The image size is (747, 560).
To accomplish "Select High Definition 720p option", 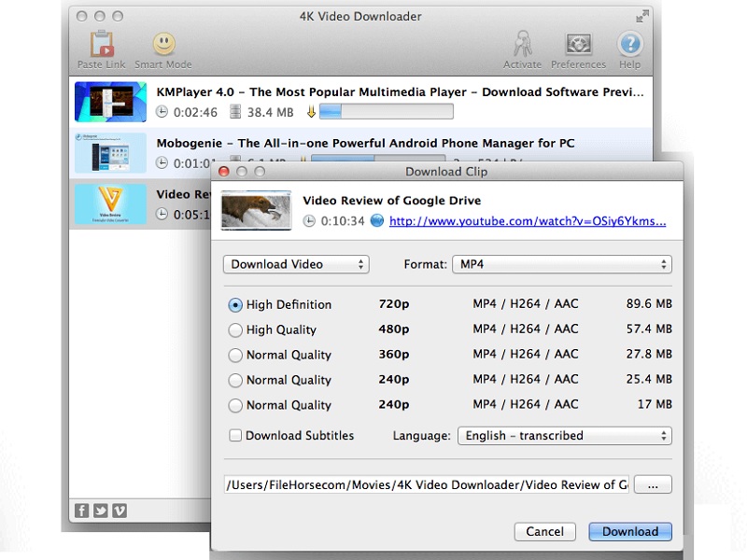I will [x=235, y=305].
